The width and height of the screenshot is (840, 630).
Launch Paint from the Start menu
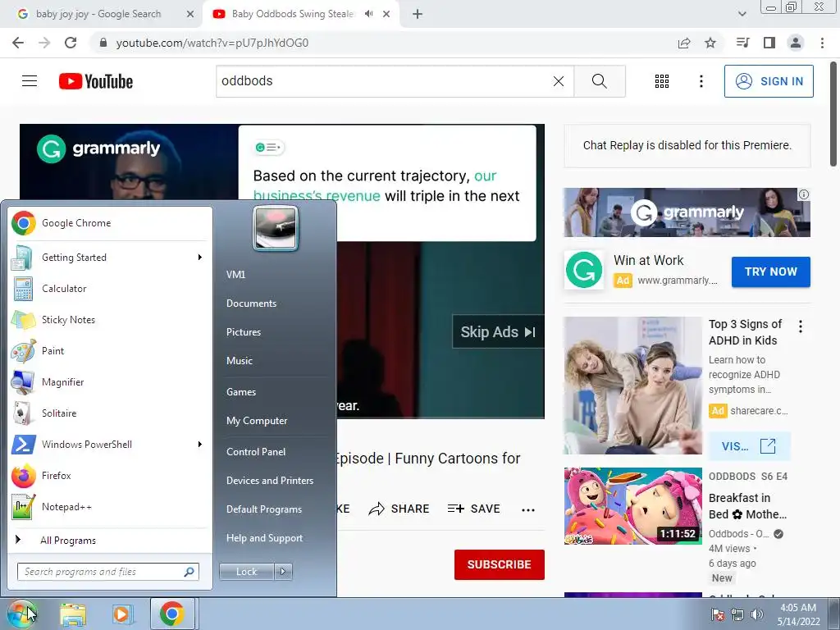110,351
